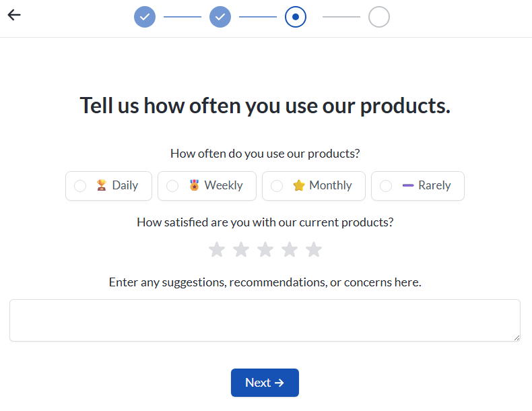
Task: Select the Rarely radio button
Action: pos(386,186)
